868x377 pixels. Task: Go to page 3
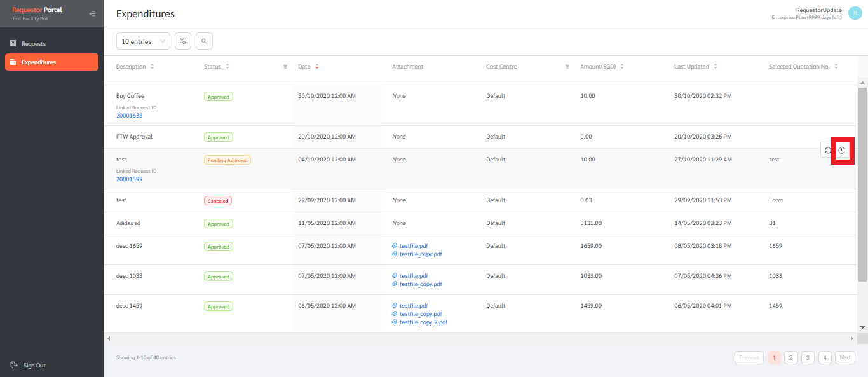(x=808, y=357)
